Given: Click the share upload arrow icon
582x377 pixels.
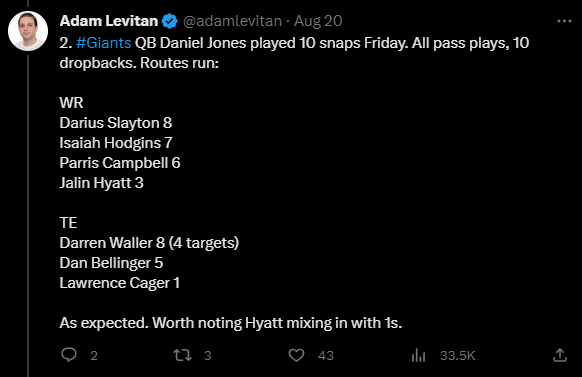Looking at the screenshot, I should tap(560, 355).
